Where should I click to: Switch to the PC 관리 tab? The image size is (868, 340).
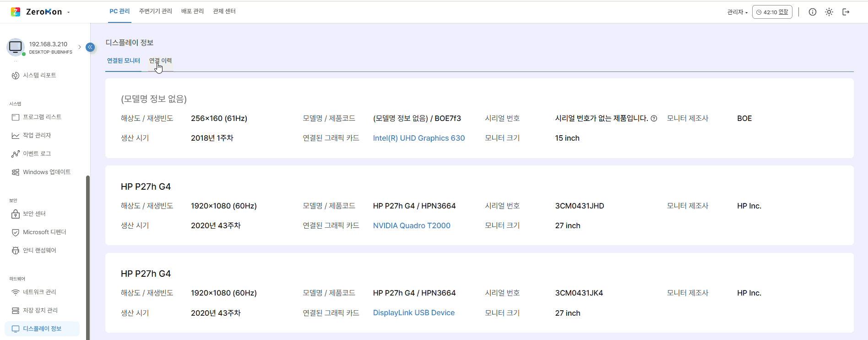pyautogui.click(x=119, y=11)
